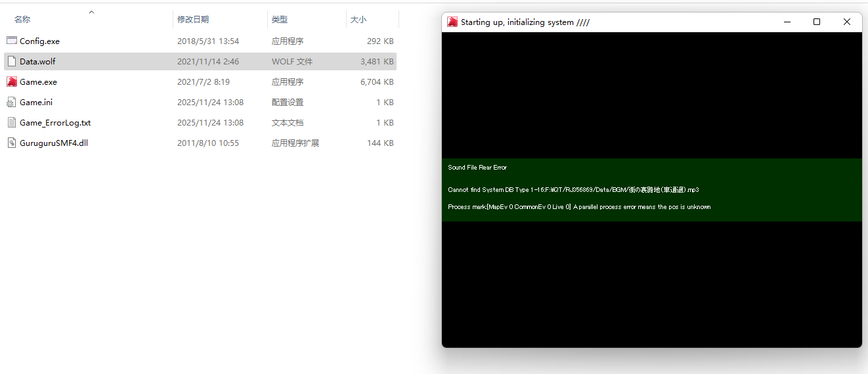Sort files by 名称 column header
This screenshot has height=374, width=868.
pyautogui.click(x=22, y=20)
